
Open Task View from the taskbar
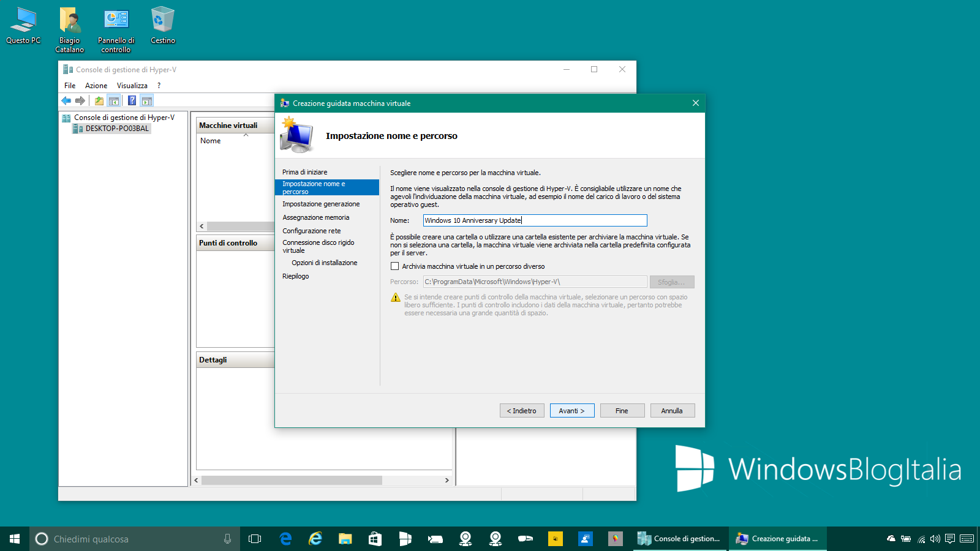tap(255, 539)
